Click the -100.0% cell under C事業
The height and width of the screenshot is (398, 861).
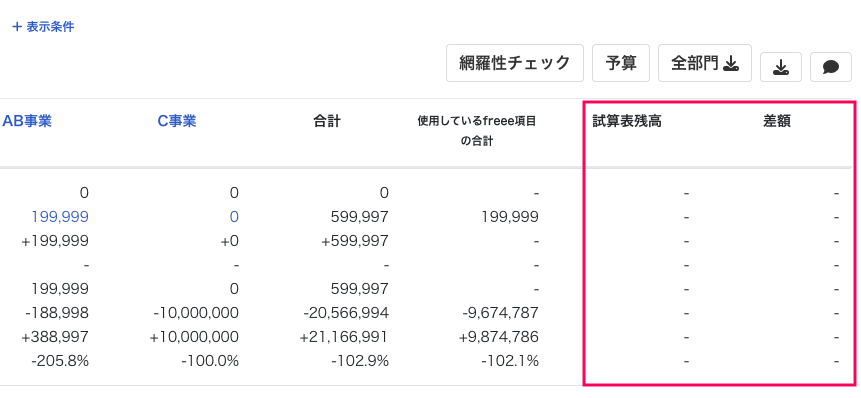[x=210, y=361]
